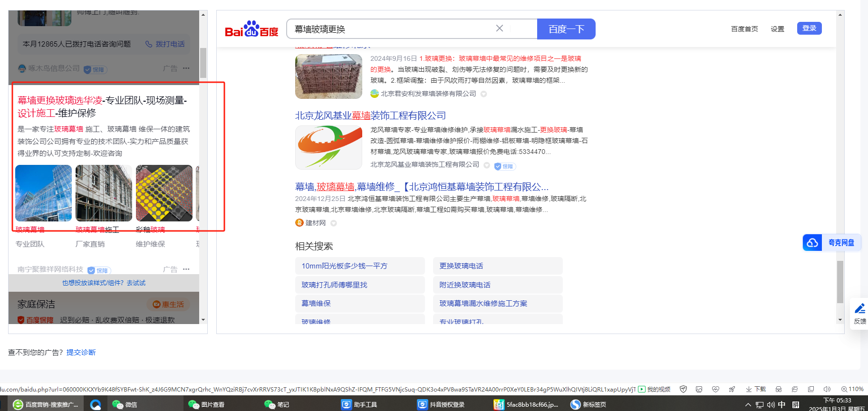Select related search 10mm阳光板多少钱一平方
The width and height of the screenshot is (868, 411).
[360, 266]
